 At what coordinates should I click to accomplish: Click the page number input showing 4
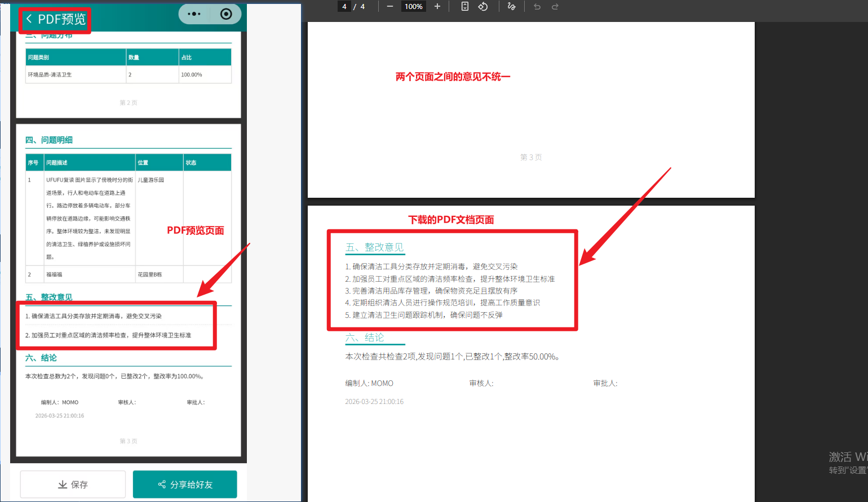(x=344, y=7)
